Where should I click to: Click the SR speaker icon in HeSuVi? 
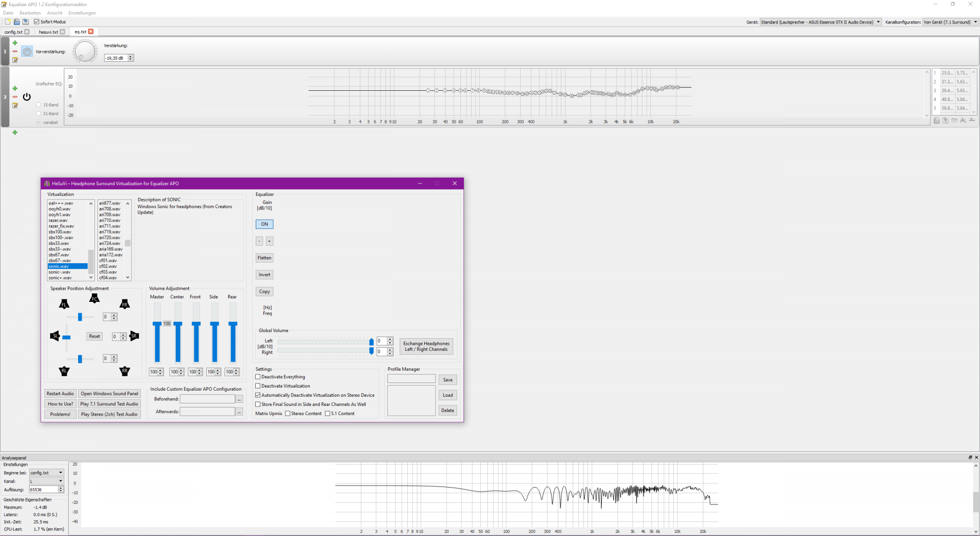point(134,336)
